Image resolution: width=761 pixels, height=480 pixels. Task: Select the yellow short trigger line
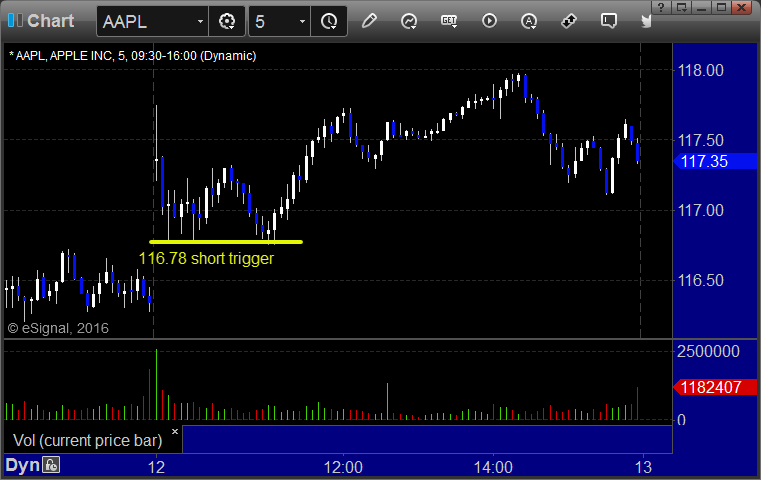pos(226,242)
